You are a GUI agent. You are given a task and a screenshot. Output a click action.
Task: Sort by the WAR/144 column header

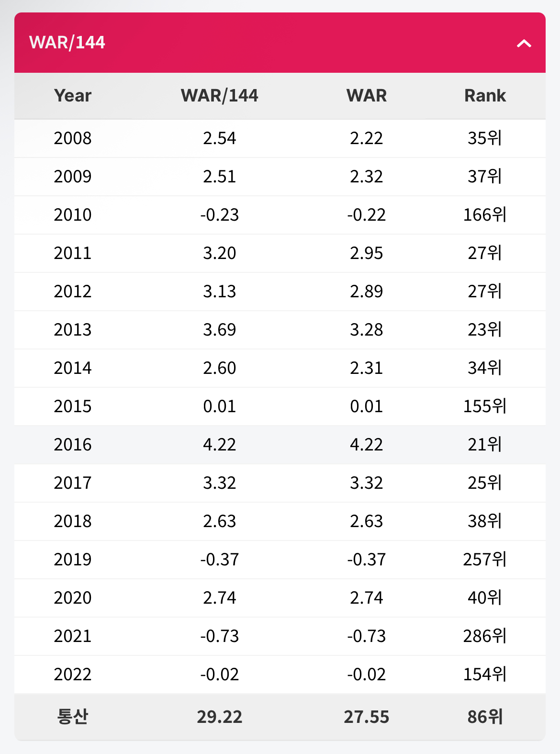coord(219,96)
